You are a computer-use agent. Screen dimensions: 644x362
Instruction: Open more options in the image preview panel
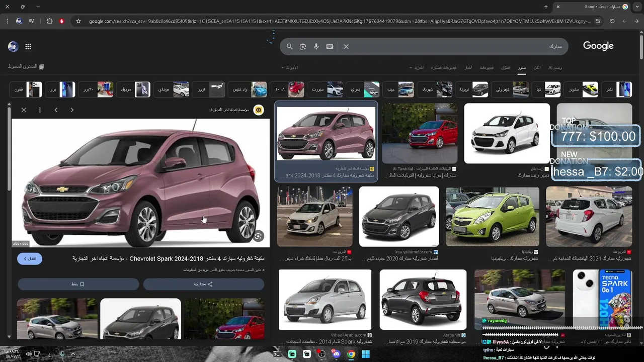point(40,110)
